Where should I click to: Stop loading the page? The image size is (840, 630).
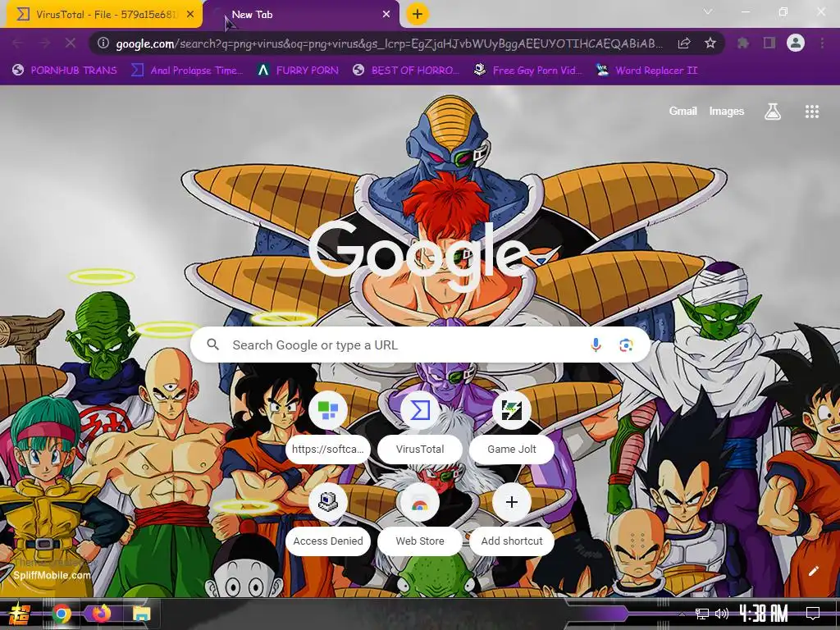71,43
